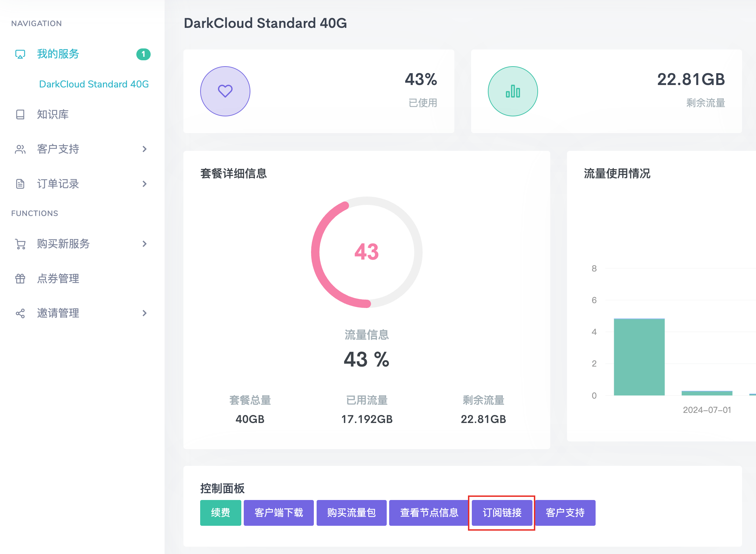
Task: Open the 我的服务 menu item
Action: click(x=58, y=54)
